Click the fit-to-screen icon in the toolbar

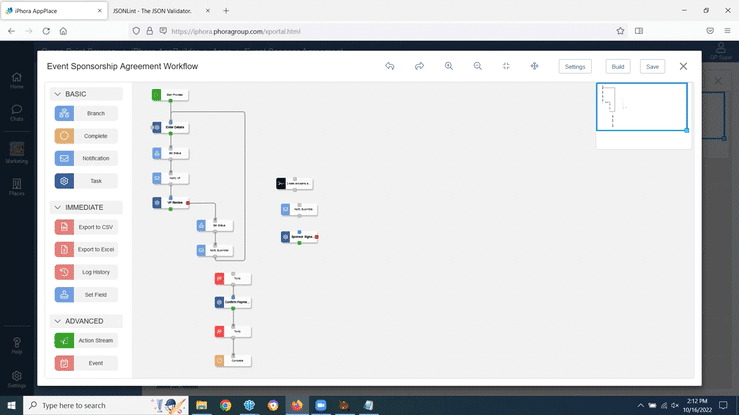(x=506, y=66)
